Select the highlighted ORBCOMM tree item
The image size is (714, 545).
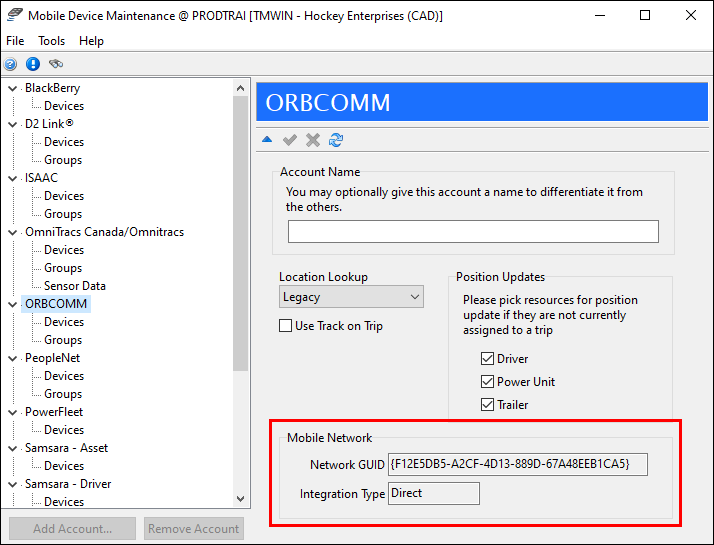[x=56, y=304]
